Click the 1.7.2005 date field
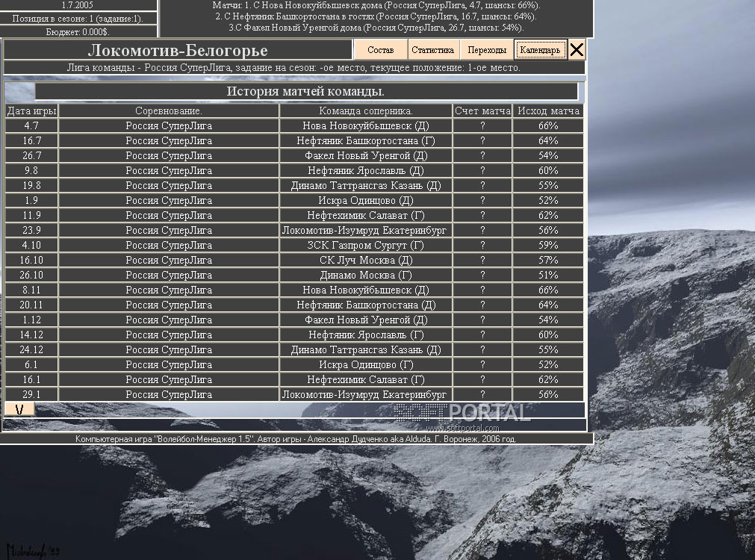 click(x=78, y=5)
